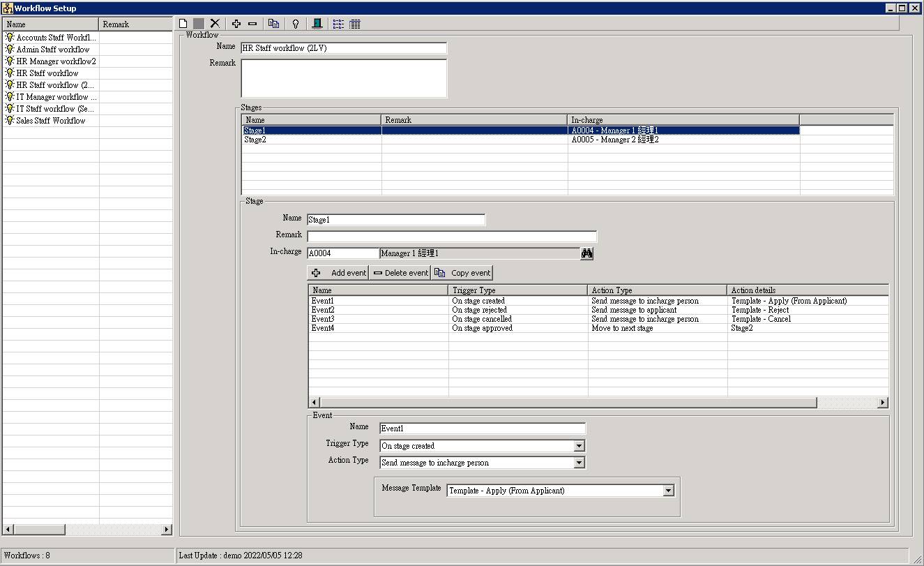Click the workflow Remark text box

coord(344,78)
